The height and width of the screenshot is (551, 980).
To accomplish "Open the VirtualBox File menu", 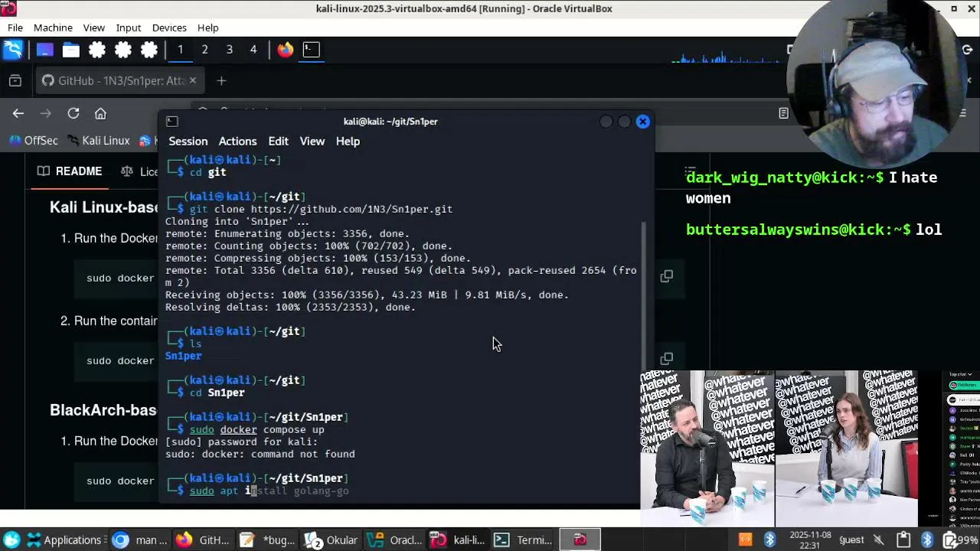I will (15, 28).
